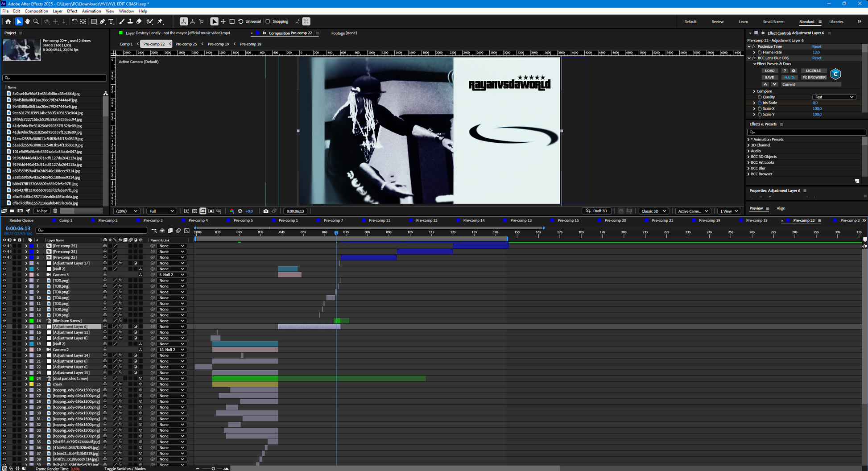Open the Full resolution dropdown
This screenshot has width=868, height=471.
pyautogui.click(x=161, y=211)
